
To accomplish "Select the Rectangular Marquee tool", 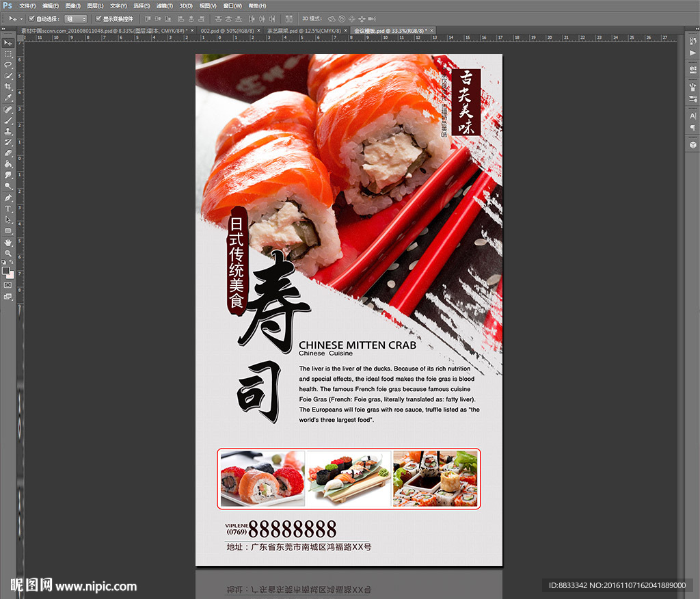I will click(8, 54).
